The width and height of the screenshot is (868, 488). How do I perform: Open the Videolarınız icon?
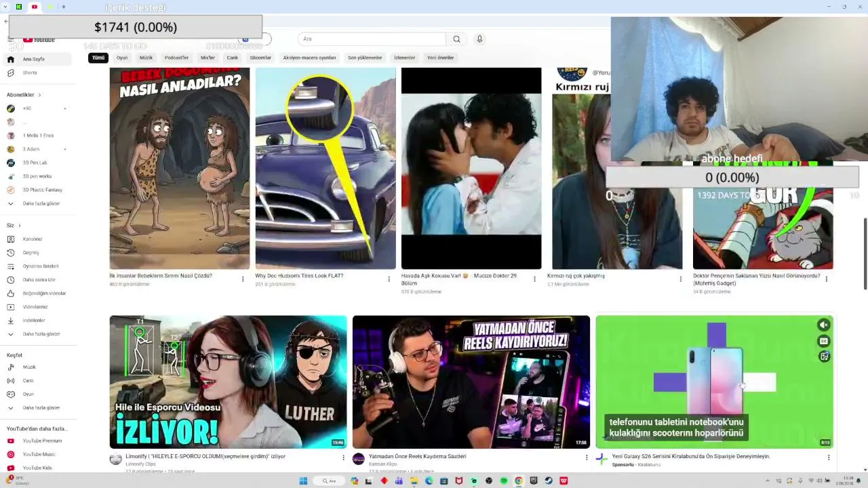10,307
